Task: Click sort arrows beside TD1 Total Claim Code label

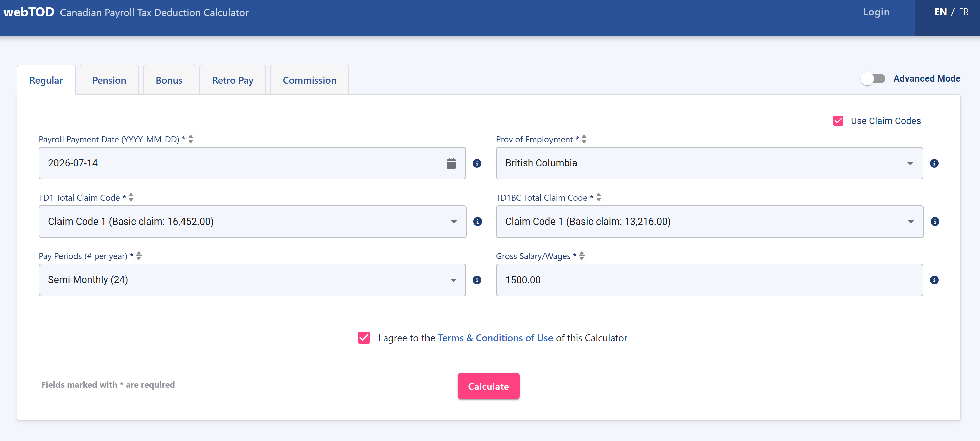Action: point(131,197)
